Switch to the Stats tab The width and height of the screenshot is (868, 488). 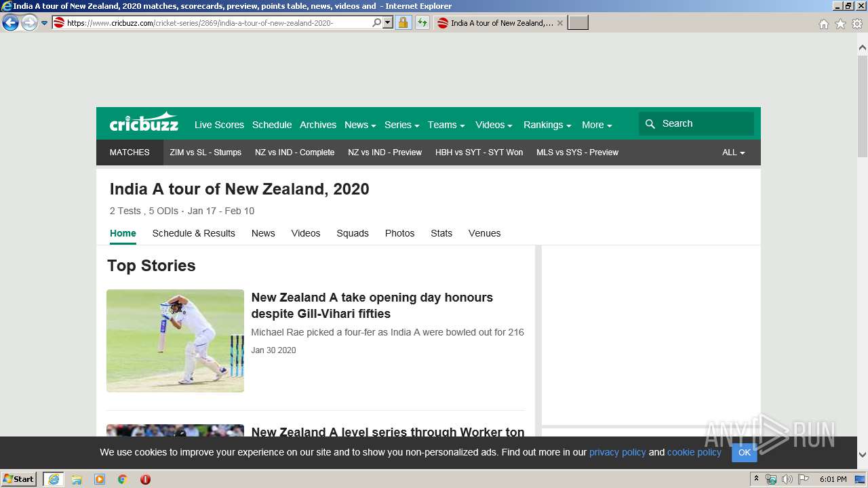tap(441, 233)
